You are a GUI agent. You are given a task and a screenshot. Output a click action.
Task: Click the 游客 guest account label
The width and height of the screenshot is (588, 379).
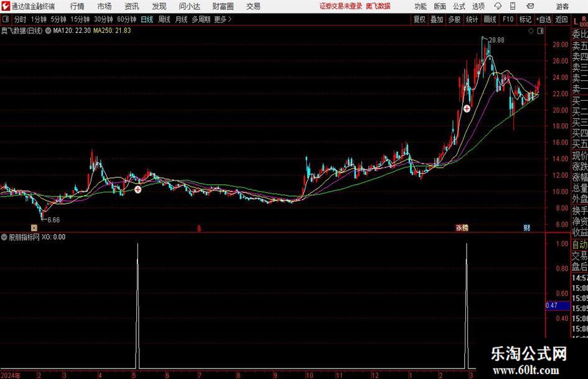(x=562, y=6)
